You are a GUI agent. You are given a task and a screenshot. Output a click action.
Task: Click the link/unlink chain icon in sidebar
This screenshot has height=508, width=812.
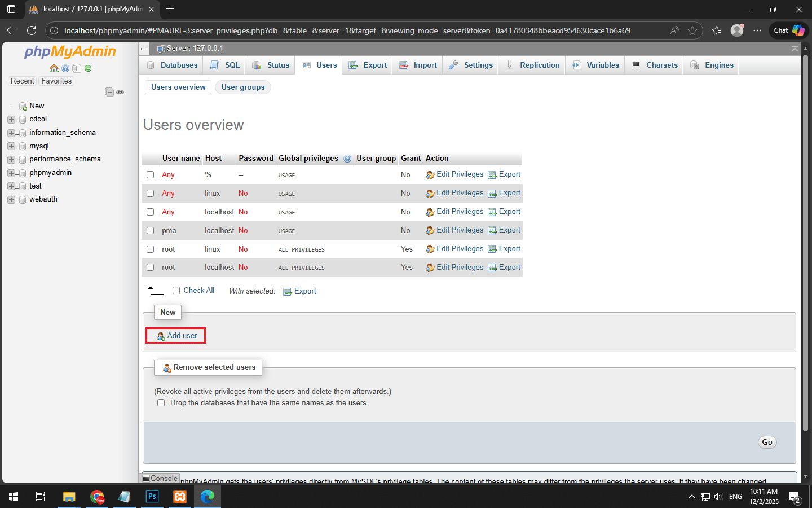pos(120,92)
